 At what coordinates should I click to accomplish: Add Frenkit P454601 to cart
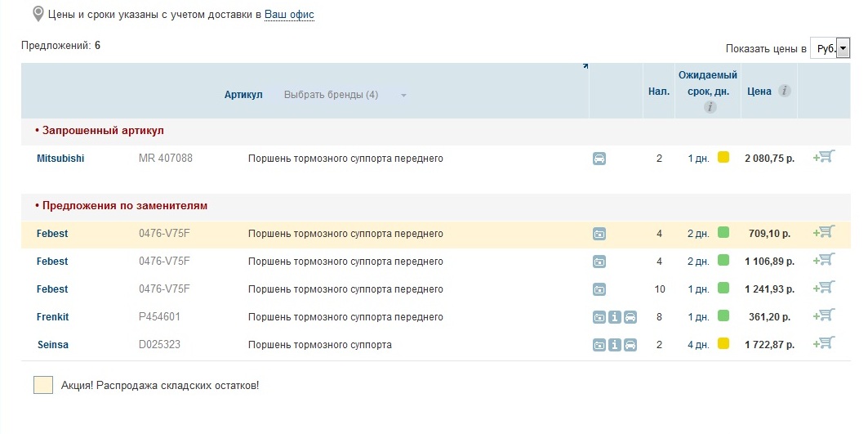click(824, 315)
